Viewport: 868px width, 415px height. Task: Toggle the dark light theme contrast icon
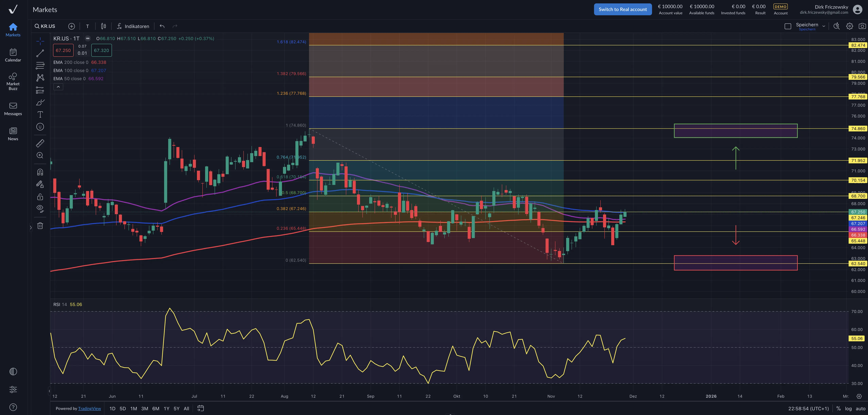pyautogui.click(x=13, y=372)
